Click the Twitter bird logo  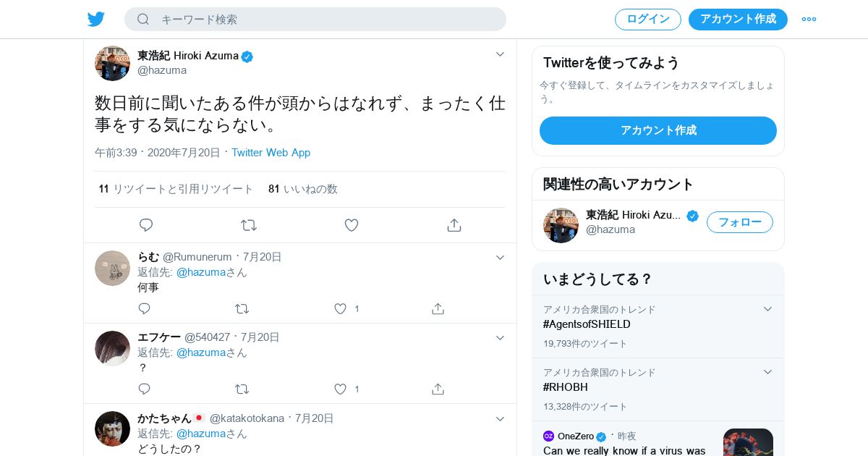tap(96, 19)
